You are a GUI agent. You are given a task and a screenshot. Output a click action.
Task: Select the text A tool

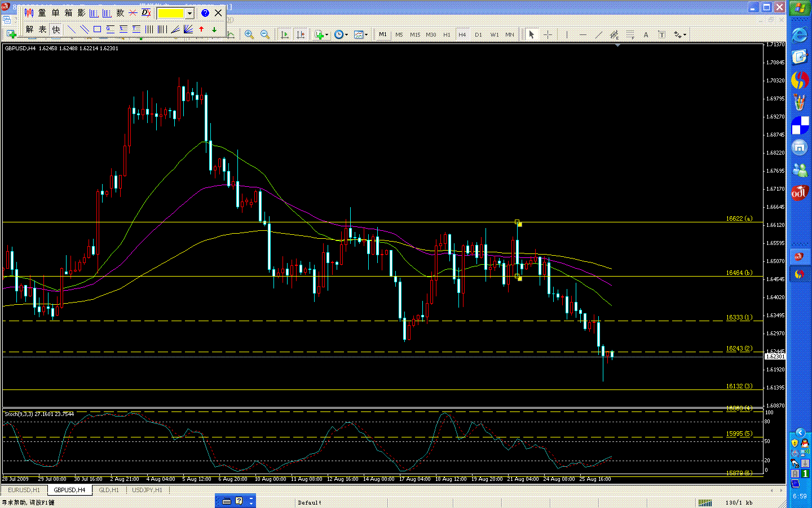(646, 34)
